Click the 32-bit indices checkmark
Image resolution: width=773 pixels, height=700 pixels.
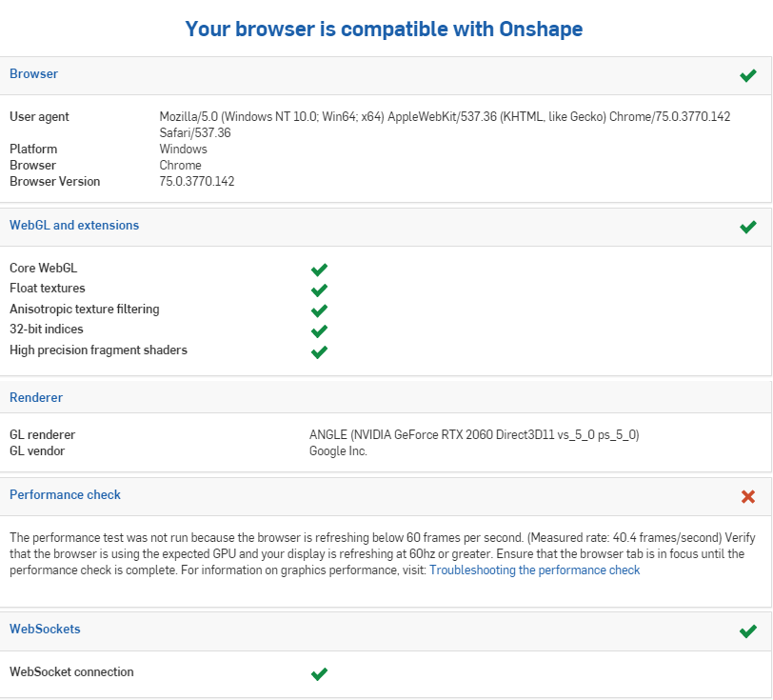319,330
